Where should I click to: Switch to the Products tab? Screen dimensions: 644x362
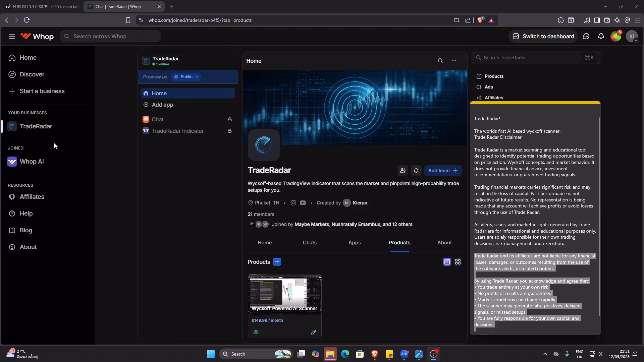[399, 243]
